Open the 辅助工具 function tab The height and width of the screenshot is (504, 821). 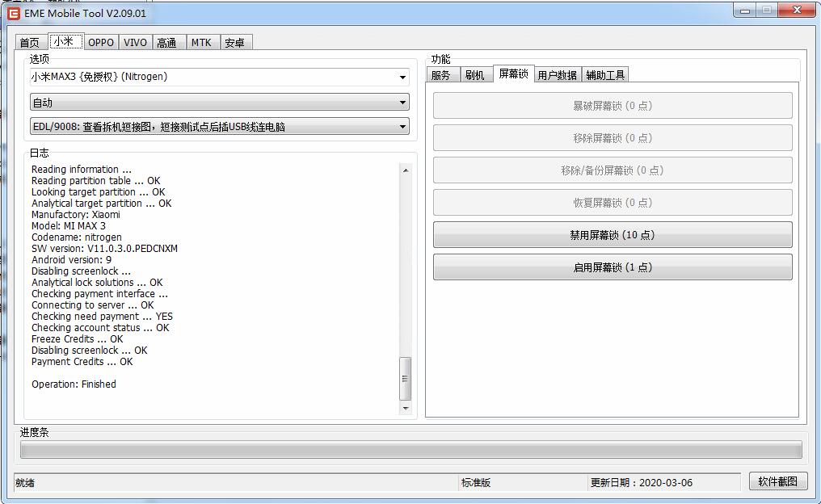point(605,75)
